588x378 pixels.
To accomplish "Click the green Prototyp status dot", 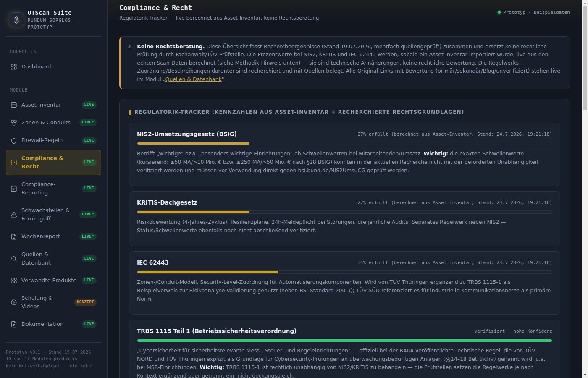I will click(x=499, y=13).
